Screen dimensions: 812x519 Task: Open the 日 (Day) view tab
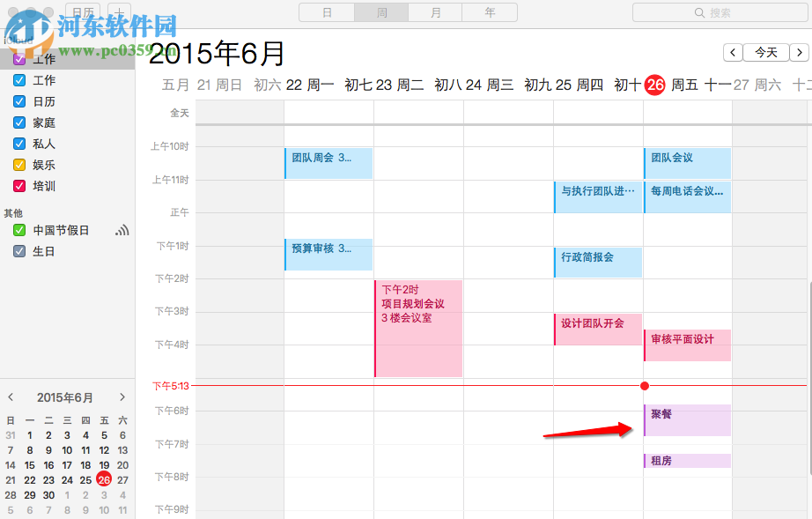[327, 12]
